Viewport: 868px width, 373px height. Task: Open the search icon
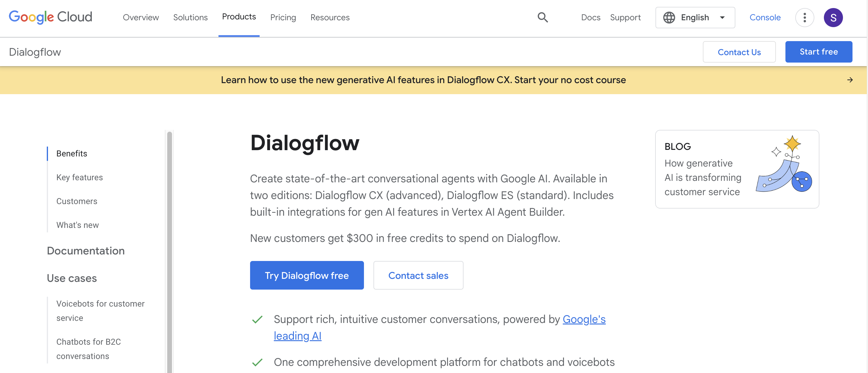[542, 17]
